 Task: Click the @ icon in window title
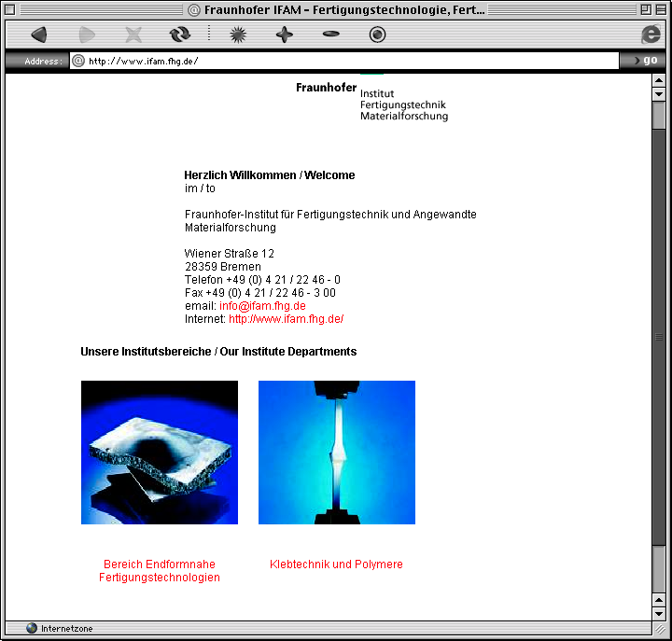coord(194,10)
